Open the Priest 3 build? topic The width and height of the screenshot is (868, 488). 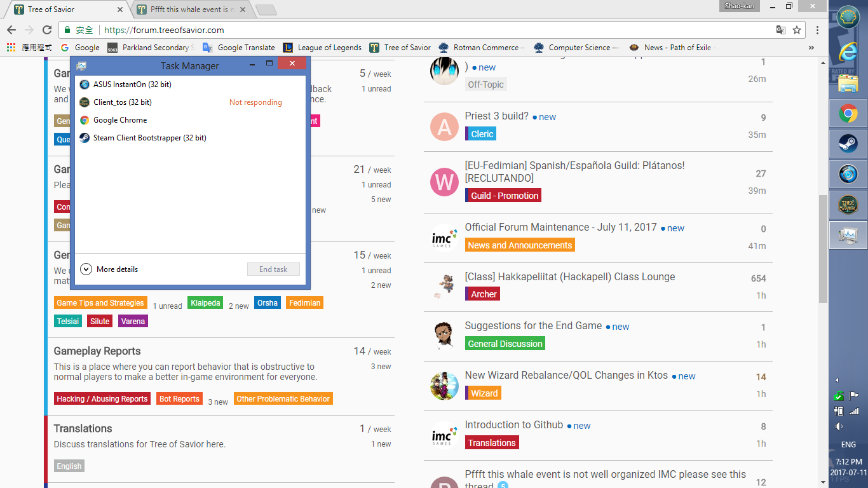click(496, 116)
